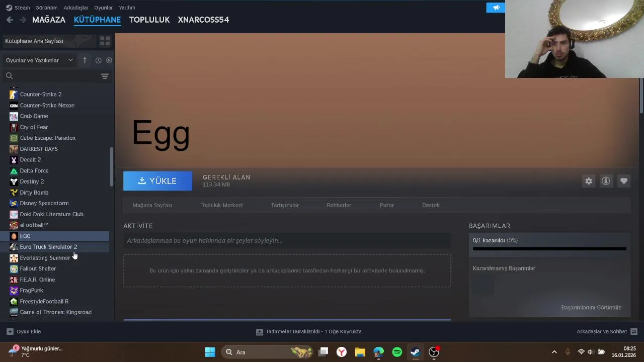Open Topluluk Merkezi link

(221, 205)
